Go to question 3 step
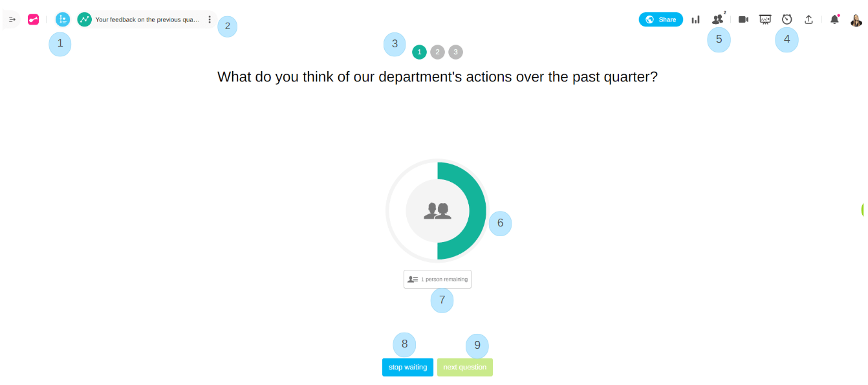The height and width of the screenshot is (385, 868). pyautogui.click(x=455, y=52)
